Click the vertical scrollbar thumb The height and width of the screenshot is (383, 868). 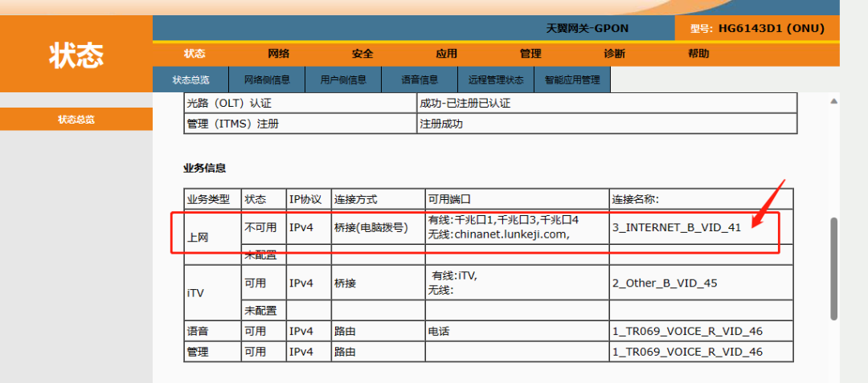click(833, 265)
